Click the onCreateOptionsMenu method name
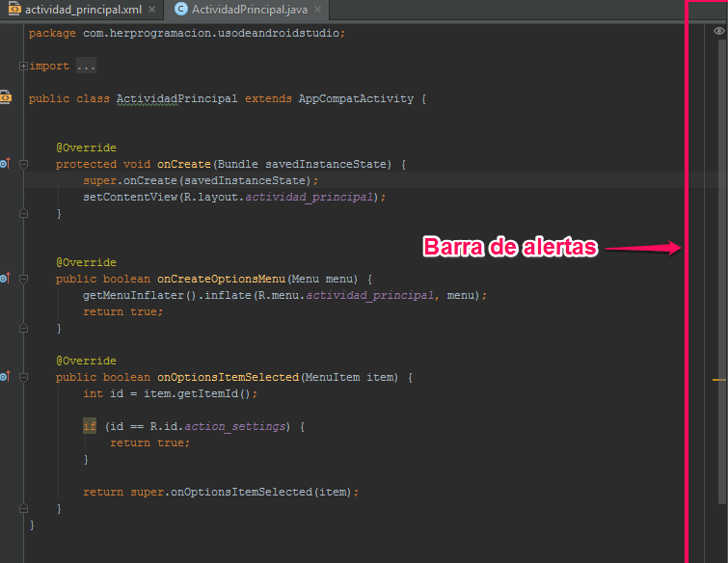728x563 pixels. [221, 279]
